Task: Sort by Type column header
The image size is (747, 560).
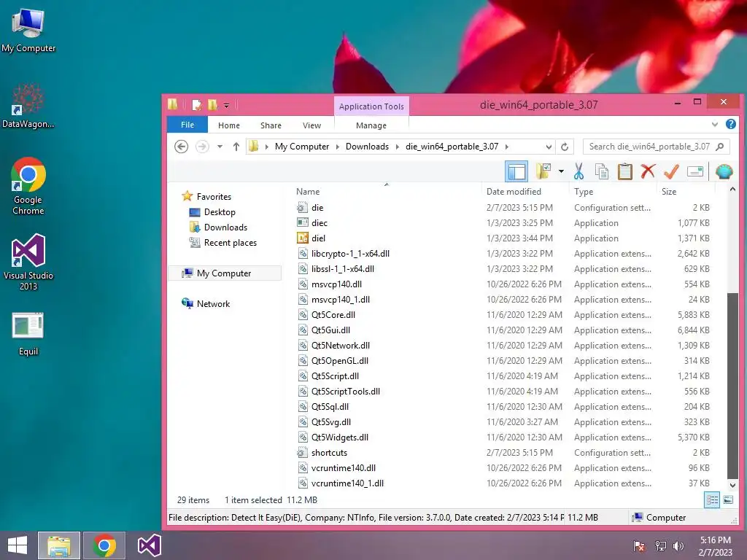Action: coord(584,192)
